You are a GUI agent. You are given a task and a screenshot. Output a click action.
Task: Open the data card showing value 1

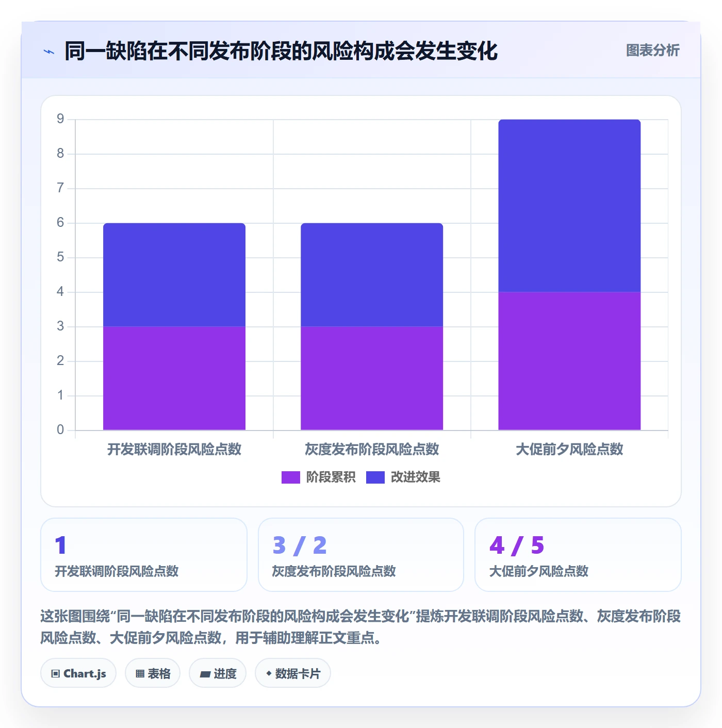click(x=144, y=555)
